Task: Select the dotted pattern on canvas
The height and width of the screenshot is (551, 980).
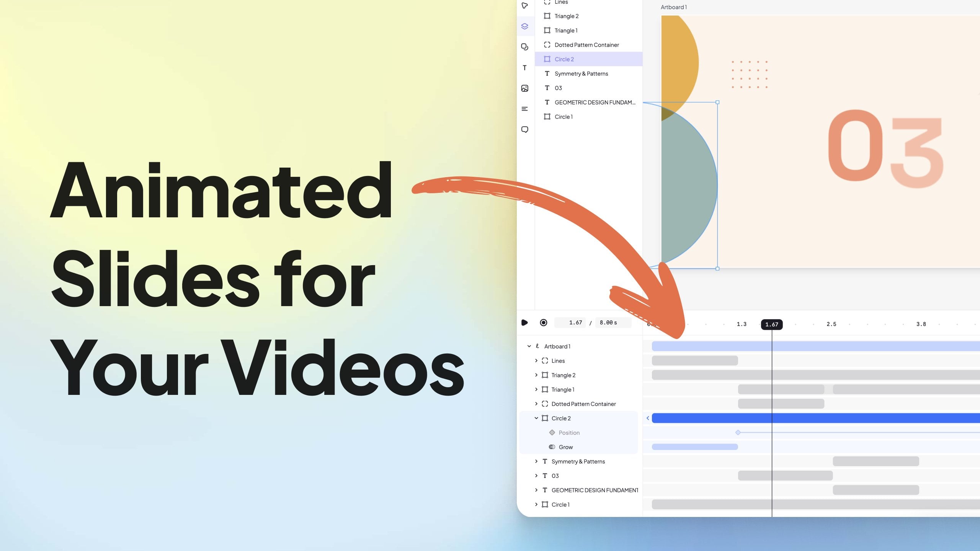Action: [x=750, y=74]
